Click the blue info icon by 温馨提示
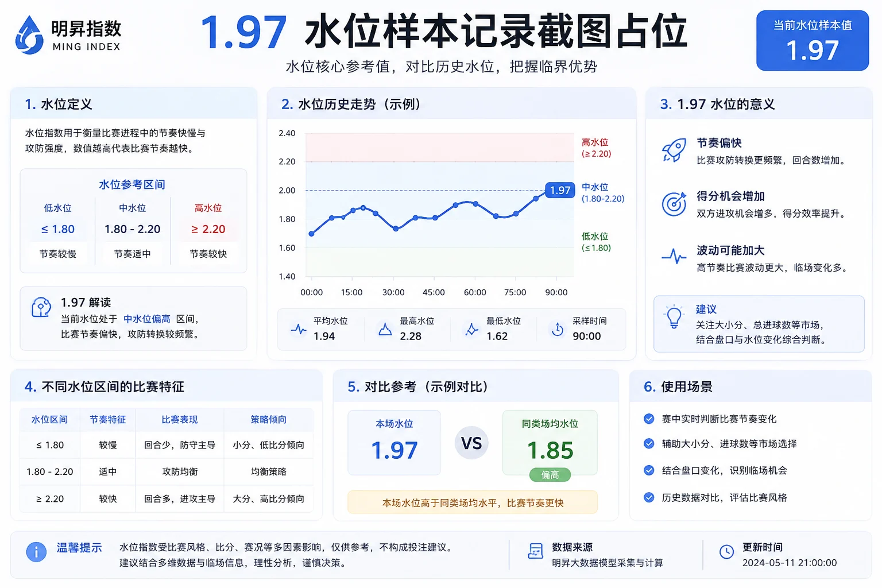The image size is (882, 588). pos(36,552)
